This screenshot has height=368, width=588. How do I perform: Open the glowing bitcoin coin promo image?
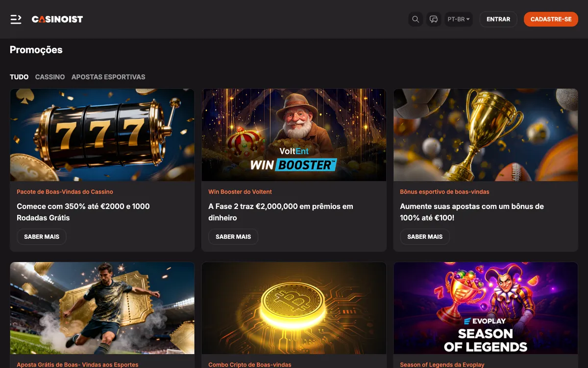pyautogui.click(x=294, y=308)
